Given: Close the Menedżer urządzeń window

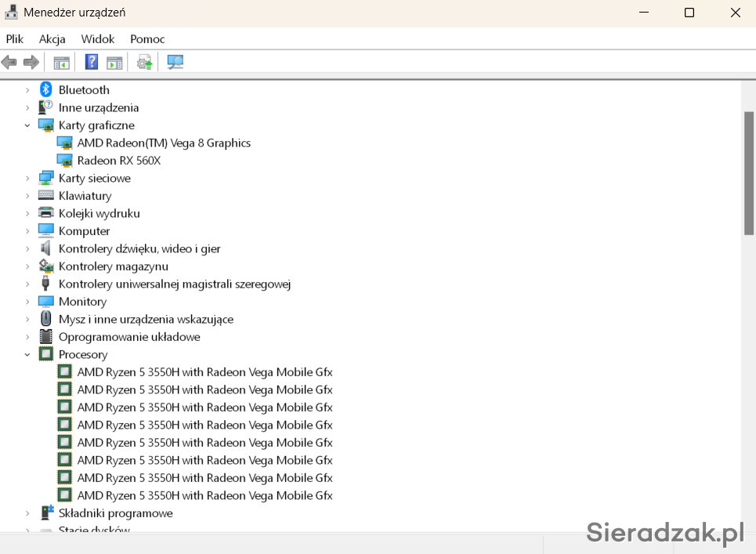Looking at the screenshot, I should pos(736,13).
